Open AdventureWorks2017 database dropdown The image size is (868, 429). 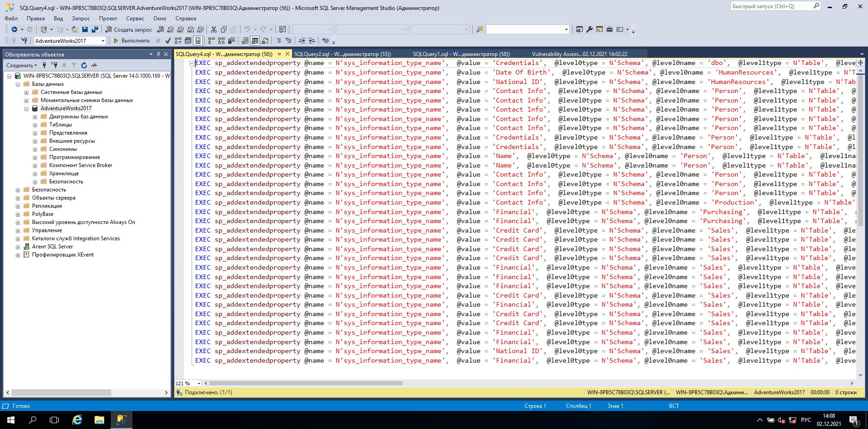[103, 41]
